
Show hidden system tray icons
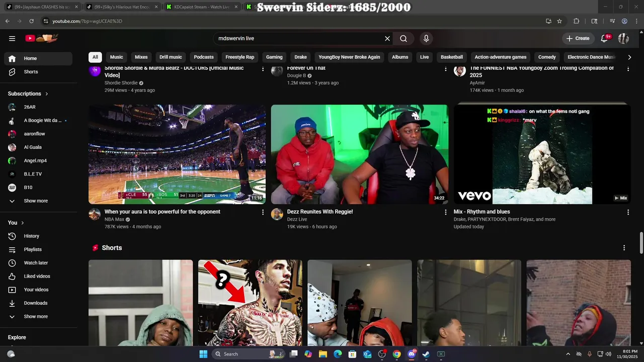coord(568,354)
